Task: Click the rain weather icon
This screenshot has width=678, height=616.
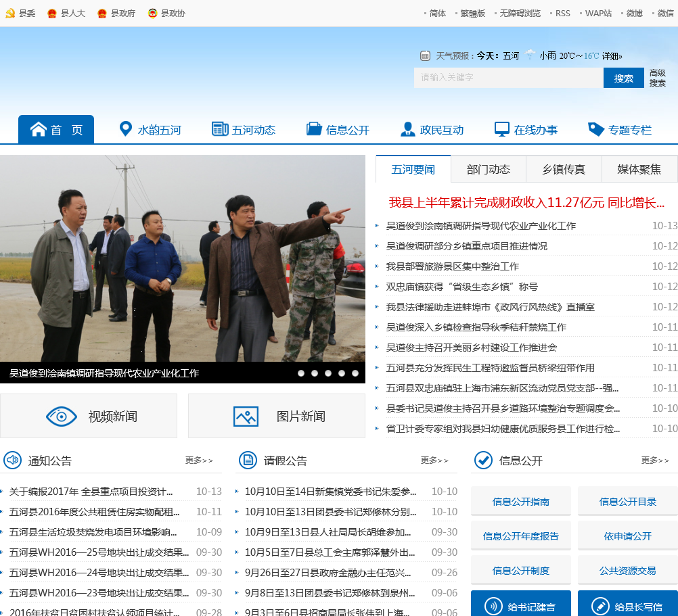Action: pos(530,55)
